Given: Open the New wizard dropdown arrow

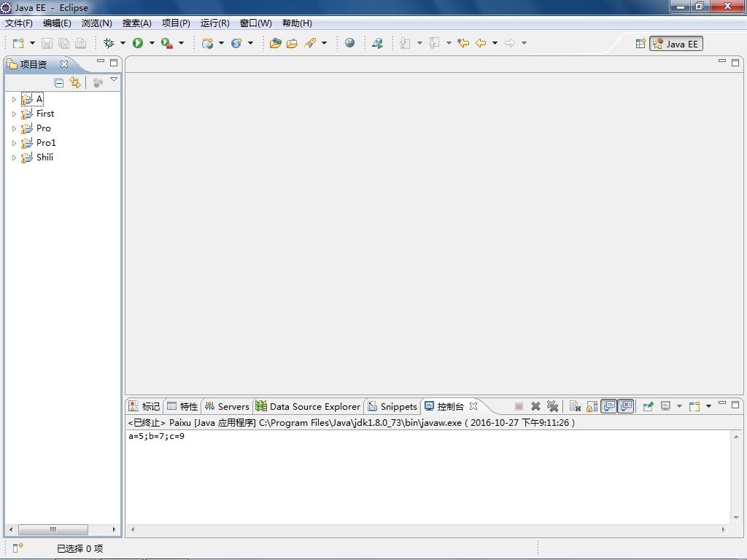Looking at the screenshot, I should click(32, 43).
